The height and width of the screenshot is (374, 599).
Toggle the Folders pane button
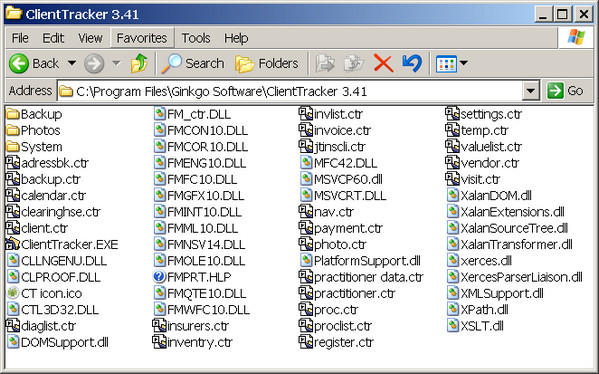click(x=267, y=63)
